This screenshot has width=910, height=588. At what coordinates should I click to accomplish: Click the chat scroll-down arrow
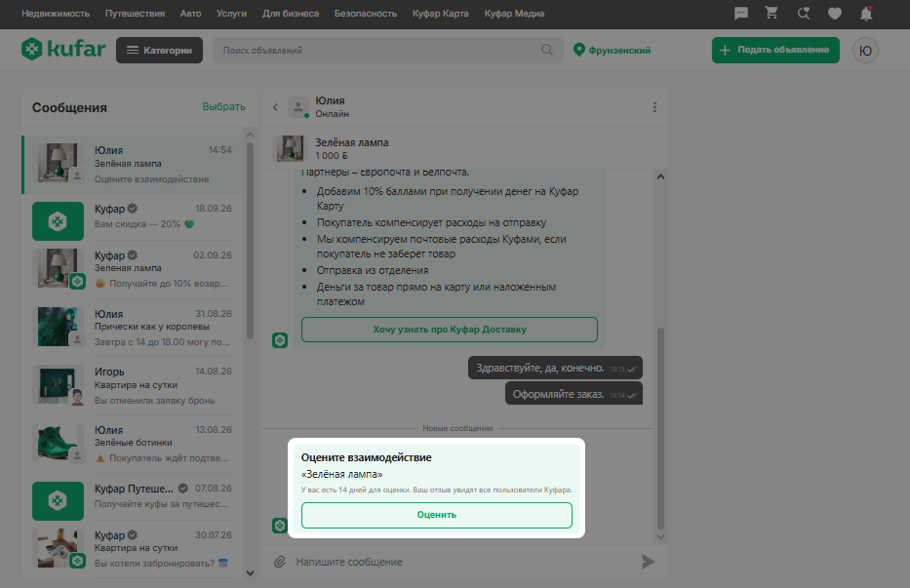coord(660,537)
